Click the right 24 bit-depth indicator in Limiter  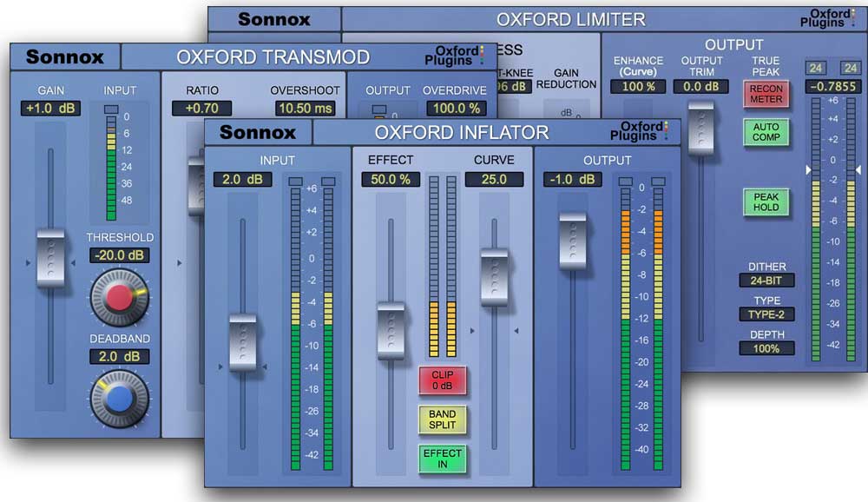[x=851, y=68]
